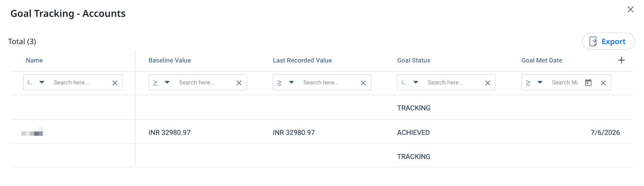Click the Export button
Screen dimensions: 644x186
[608, 41]
